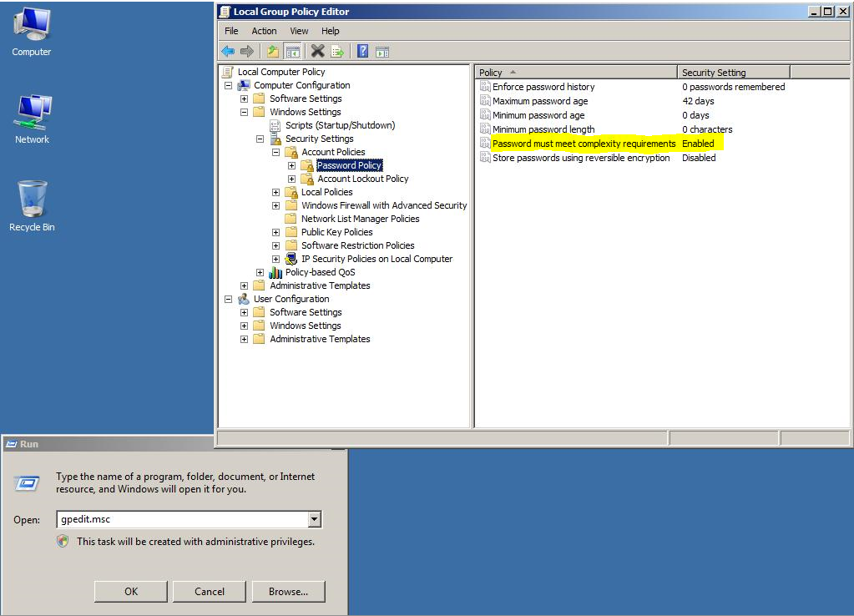Select Administrative Templates under Computer Configuration
Viewport: 854px width, 616px height.
click(320, 286)
